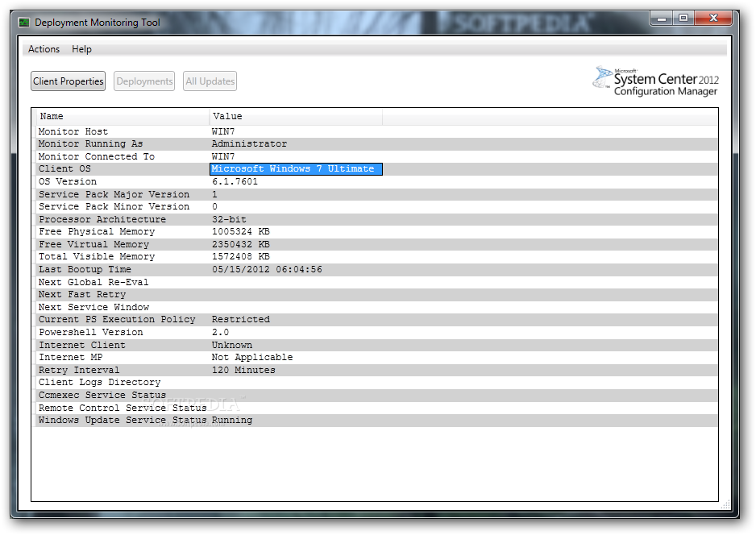The width and height of the screenshot is (756, 535).
Task: Click the Unknown value
Action: (x=232, y=345)
